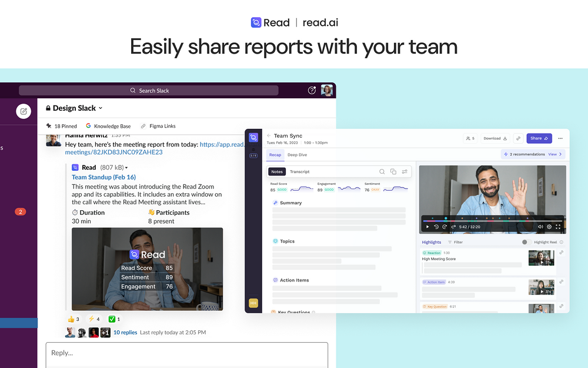
Task: Click Read logo icon in Read sidebar
Action: [x=253, y=137]
